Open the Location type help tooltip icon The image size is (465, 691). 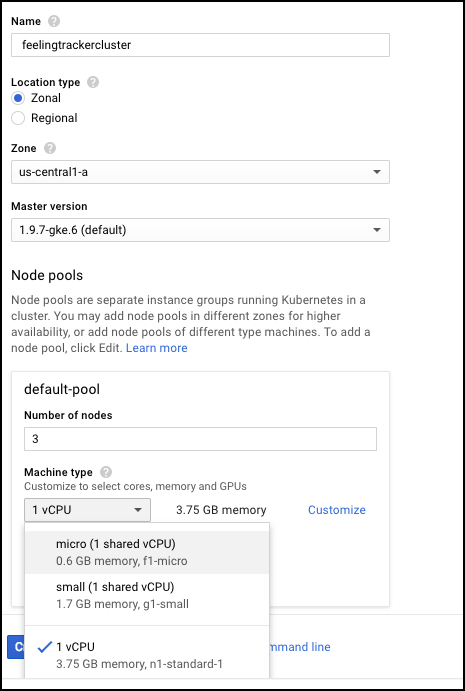[93, 82]
